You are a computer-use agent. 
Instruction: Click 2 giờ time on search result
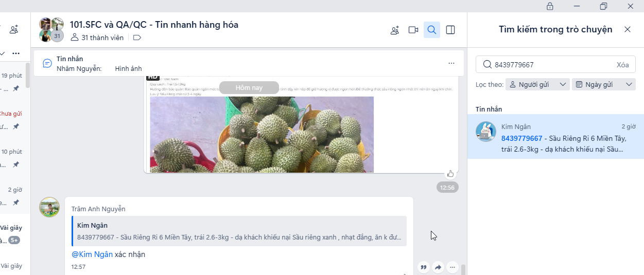(629, 126)
